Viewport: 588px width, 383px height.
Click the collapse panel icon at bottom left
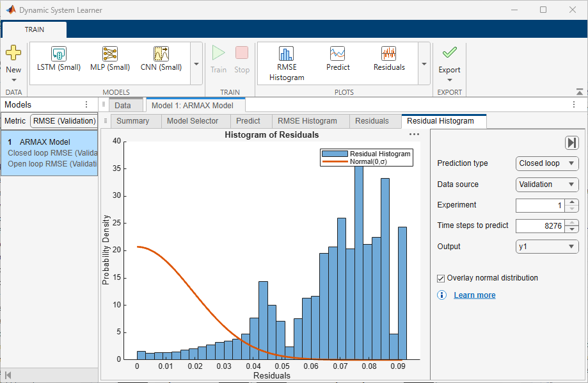8,375
